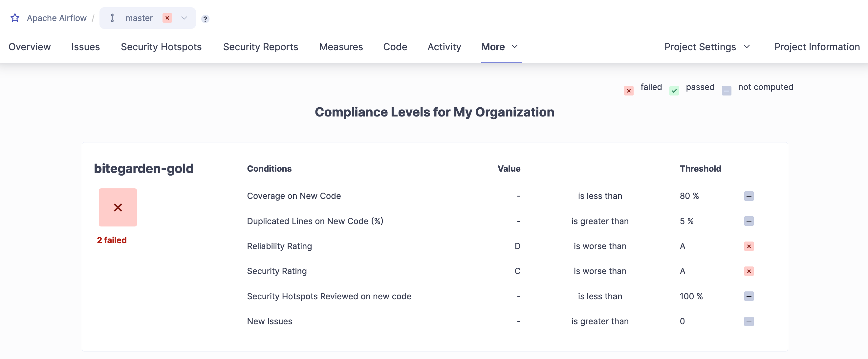Expand the branch selector dropdown
This screenshot has width=868, height=359.
[x=184, y=18]
